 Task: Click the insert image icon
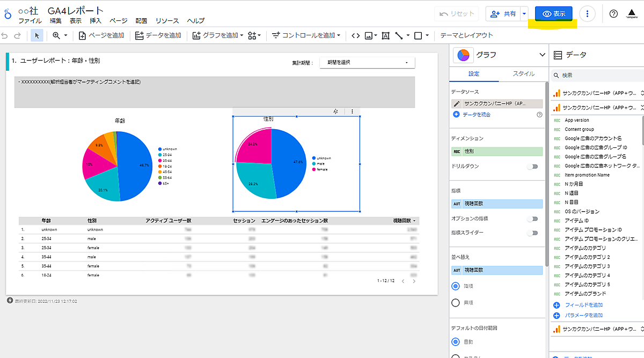coord(369,35)
